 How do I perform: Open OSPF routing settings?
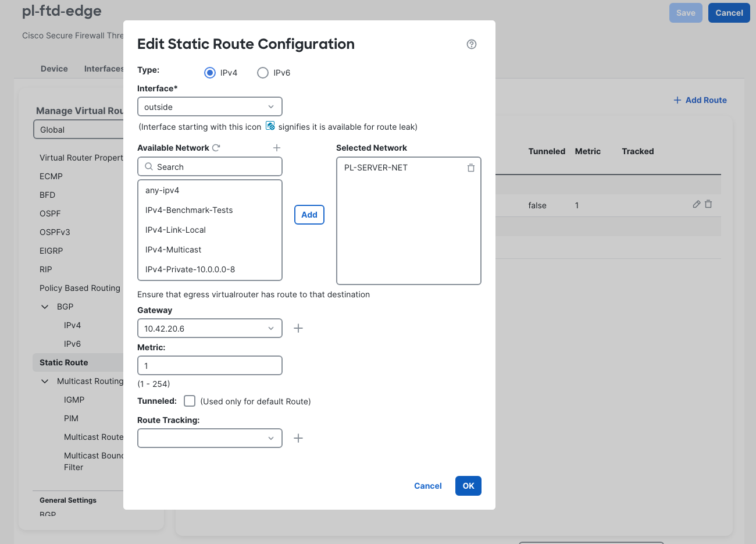tap(50, 214)
